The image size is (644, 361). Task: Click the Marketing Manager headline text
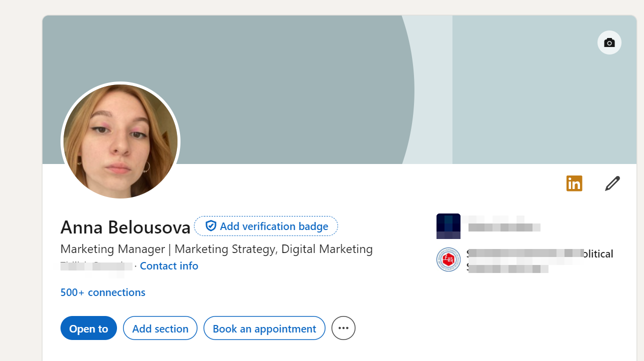click(216, 249)
